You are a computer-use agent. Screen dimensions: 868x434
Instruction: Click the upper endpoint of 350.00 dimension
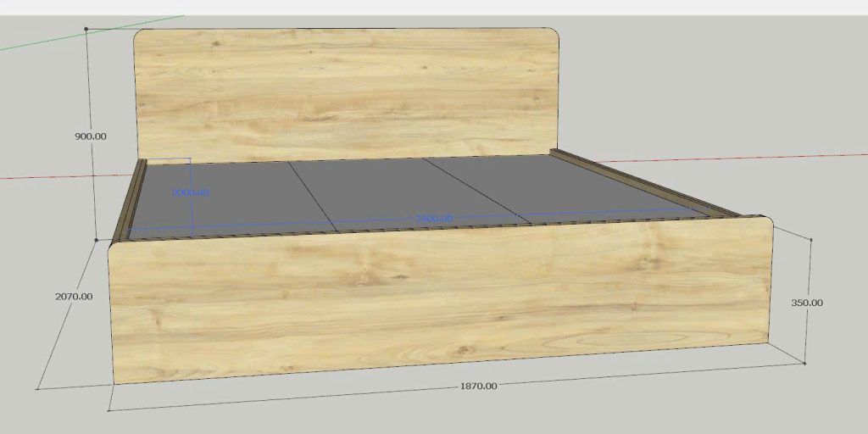(811, 241)
